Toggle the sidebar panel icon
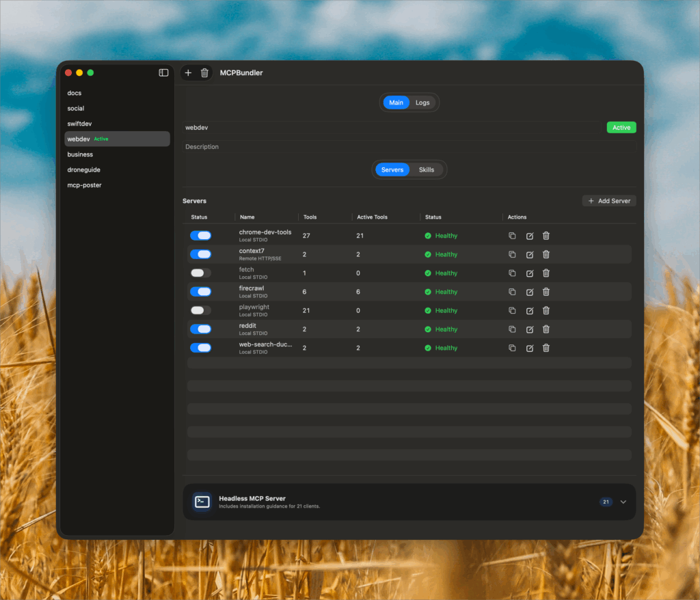Viewport: 700px width, 600px height. pyautogui.click(x=163, y=72)
